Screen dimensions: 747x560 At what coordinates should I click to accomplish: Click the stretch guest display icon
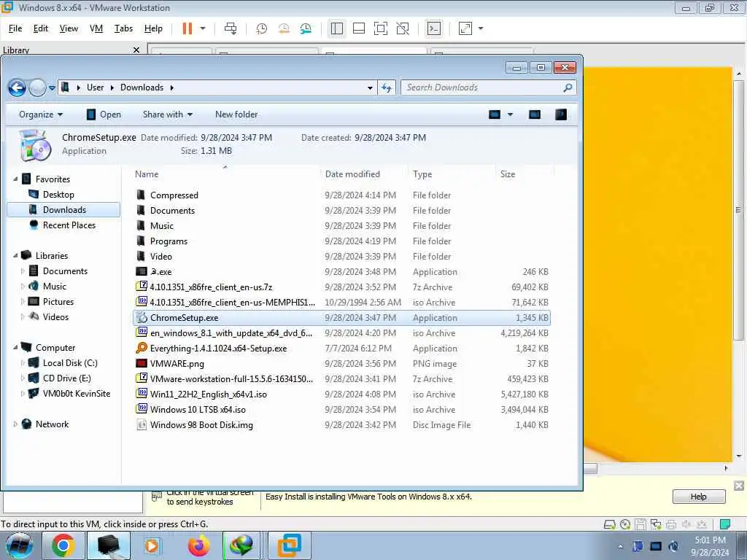click(465, 28)
